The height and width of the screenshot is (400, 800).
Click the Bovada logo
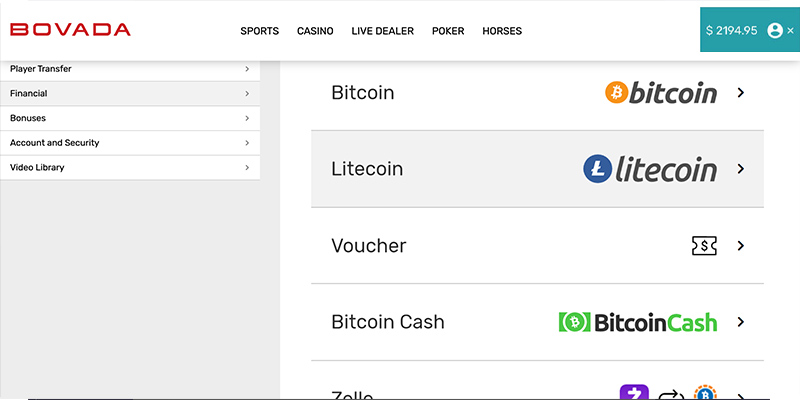pos(70,30)
